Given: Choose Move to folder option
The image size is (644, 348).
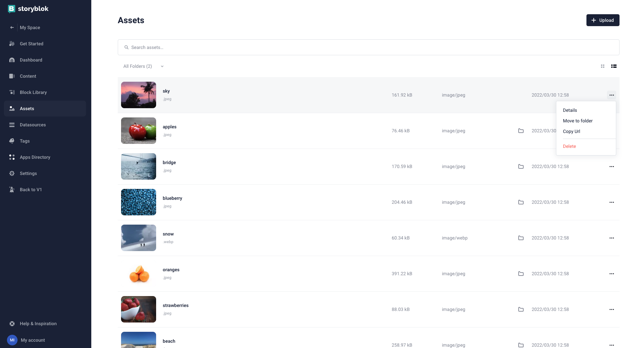Looking at the screenshot, I should click(578, 121).
